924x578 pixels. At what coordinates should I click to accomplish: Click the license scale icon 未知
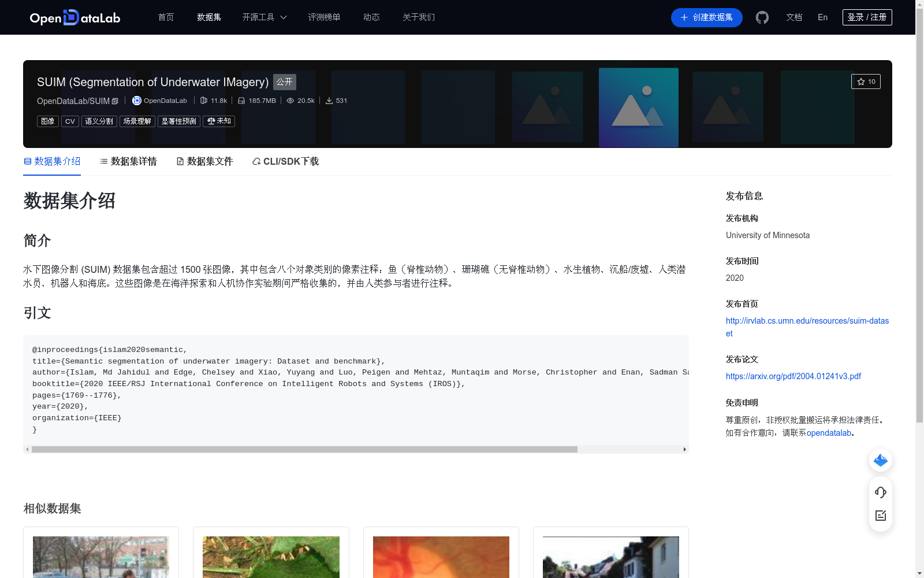(x=211, y=121)
